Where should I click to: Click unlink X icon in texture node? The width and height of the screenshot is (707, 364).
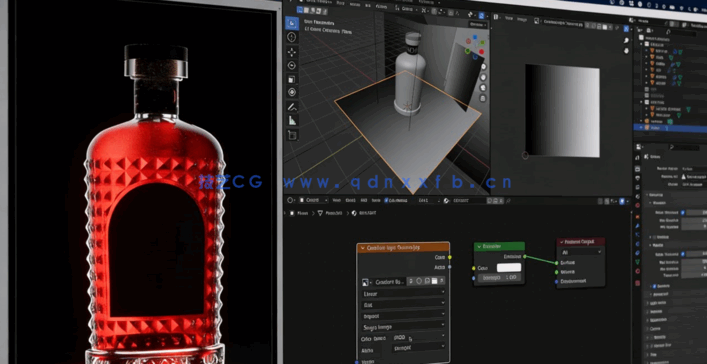pyautogui.click(x=442, y=281)
